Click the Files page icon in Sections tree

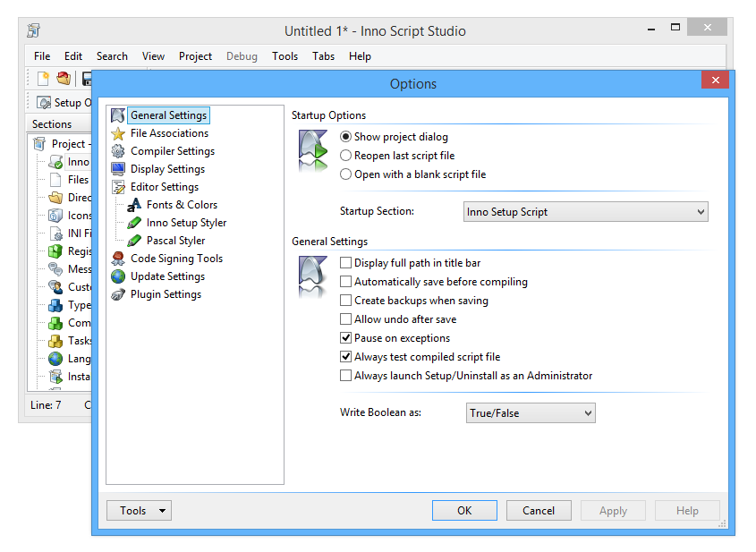click(55, 180)
